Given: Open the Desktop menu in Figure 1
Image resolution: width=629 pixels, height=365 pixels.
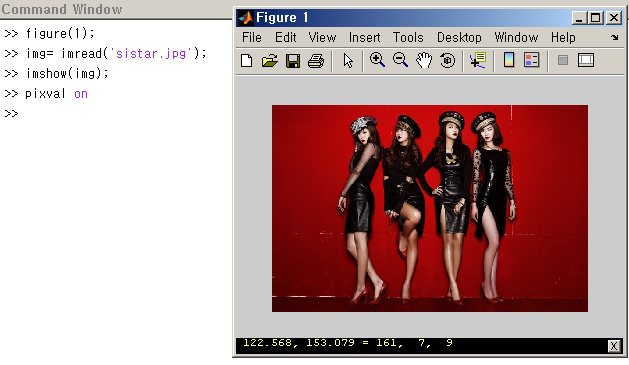Looking at the screenshot, I should tap(459, 37).
